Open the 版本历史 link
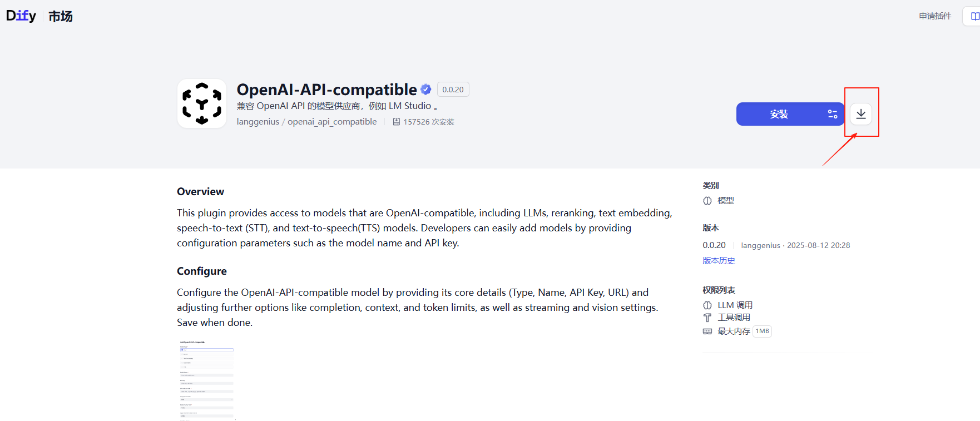980x421 pixels. [719, 260]
